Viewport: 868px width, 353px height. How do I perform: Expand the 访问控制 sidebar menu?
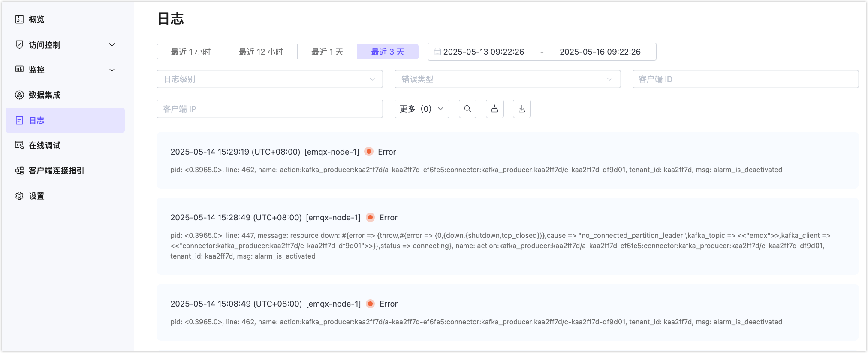point(65,45)
